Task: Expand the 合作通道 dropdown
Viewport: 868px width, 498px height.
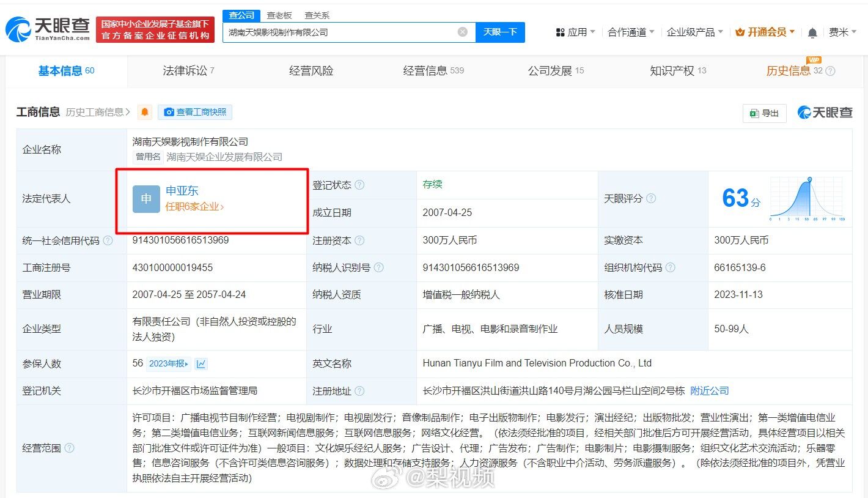Action: pos(630,32)
